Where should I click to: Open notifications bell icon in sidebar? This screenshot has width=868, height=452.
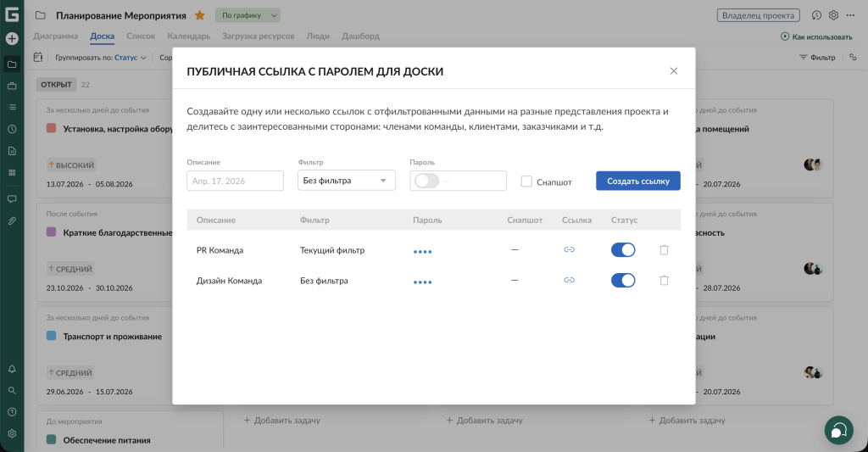(12, 369)
